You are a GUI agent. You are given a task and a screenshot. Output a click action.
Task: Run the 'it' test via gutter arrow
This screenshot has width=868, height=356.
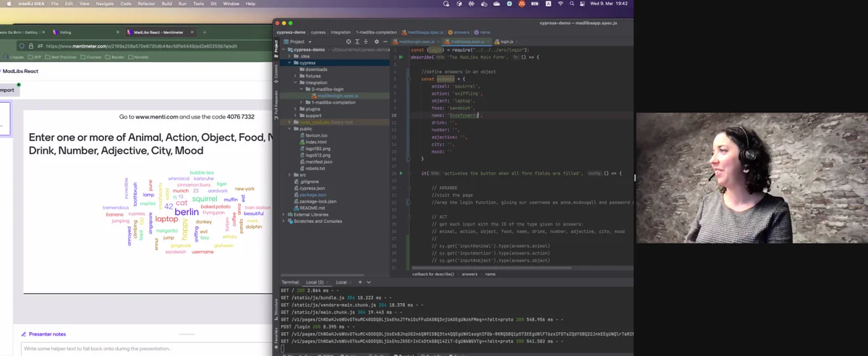point(401,174)
